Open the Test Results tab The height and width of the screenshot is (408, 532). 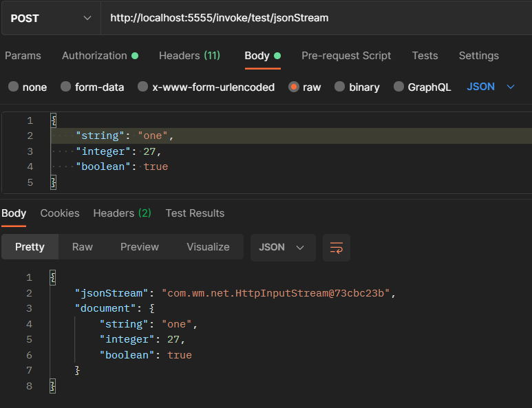pyautogui.click(x=195, y=213)
